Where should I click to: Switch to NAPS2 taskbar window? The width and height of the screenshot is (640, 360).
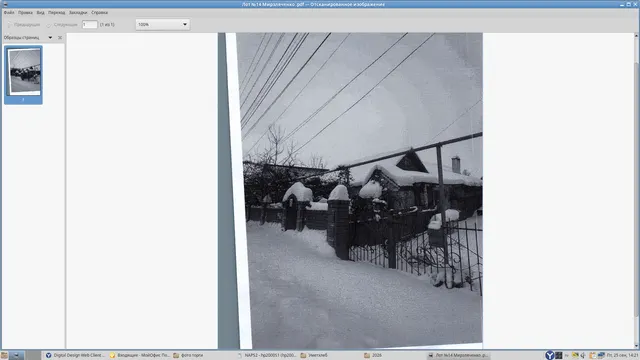tap(267, 356)
